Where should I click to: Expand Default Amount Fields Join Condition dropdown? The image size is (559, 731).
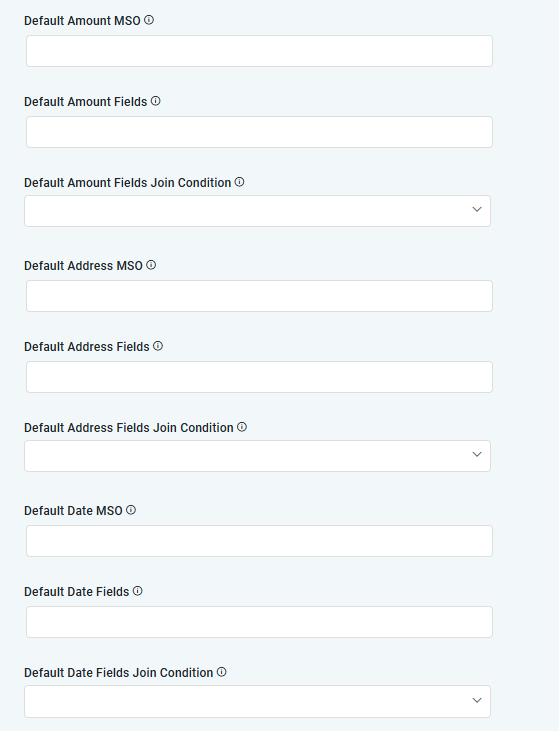257,211
